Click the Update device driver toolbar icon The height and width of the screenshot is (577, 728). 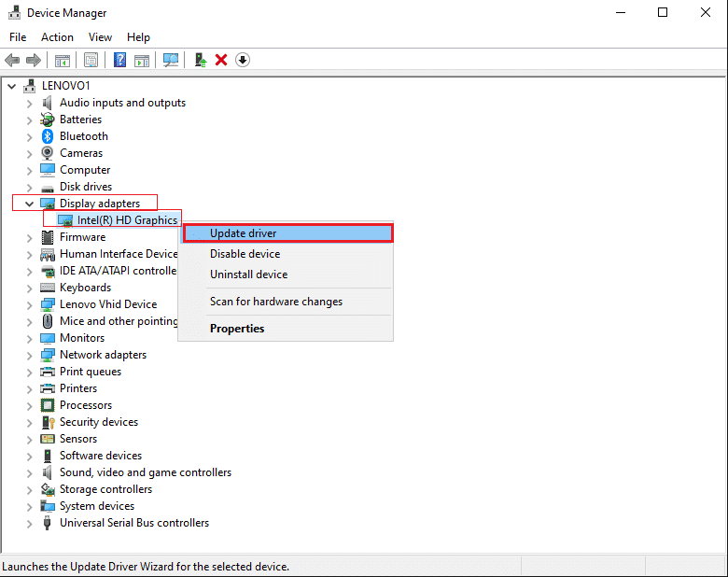pos(200,60)
